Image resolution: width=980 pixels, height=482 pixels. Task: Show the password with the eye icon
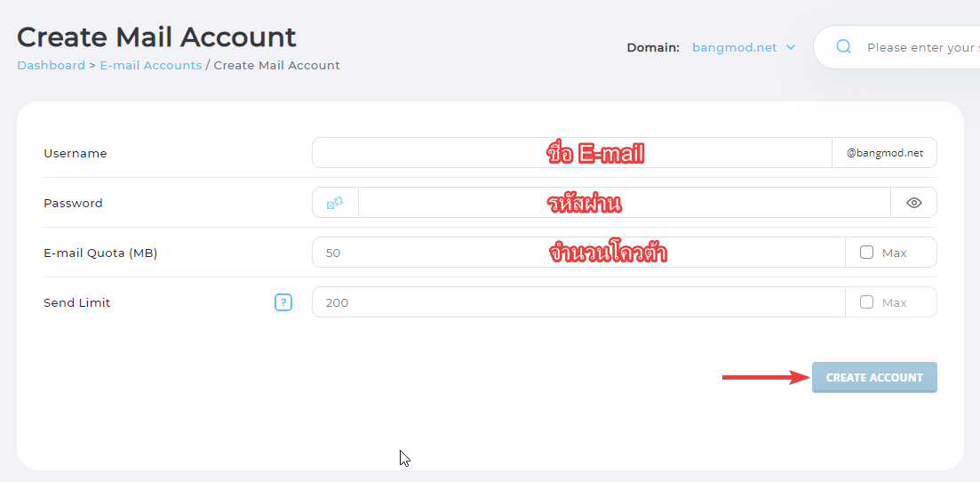point(913,202)
